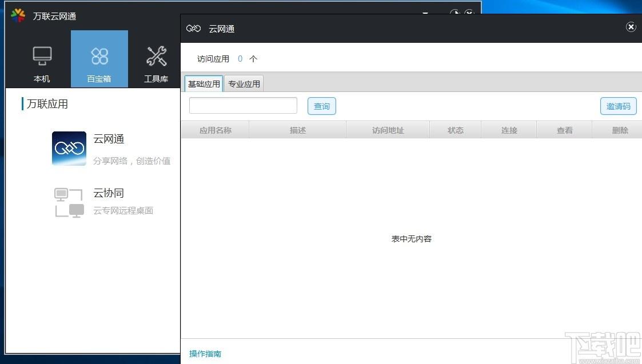Click the 查询 query button
Image resolution: width=642 pixels, height=364 pixels.
tap(322, 106)
